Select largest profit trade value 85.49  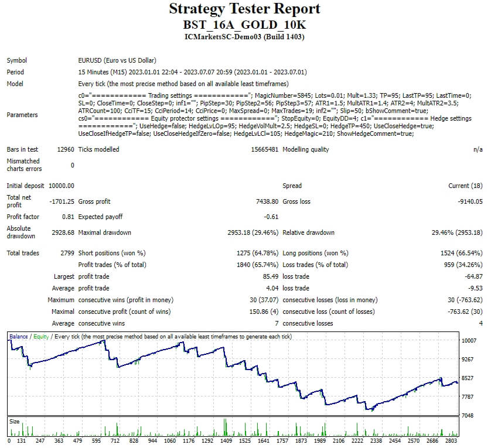point(271,276)
